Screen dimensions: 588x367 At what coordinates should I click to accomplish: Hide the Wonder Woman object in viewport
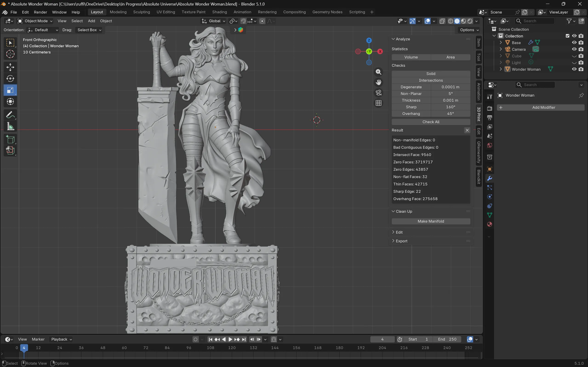click(574, 69)
